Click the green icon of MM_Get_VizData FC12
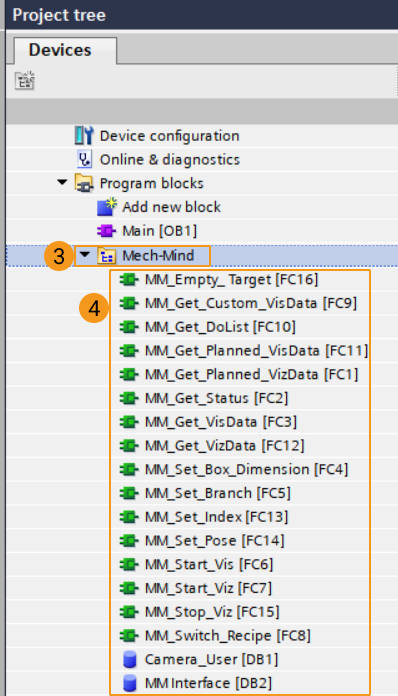The image size is (398, 696). pyautogui.click(x=129, y=446)
